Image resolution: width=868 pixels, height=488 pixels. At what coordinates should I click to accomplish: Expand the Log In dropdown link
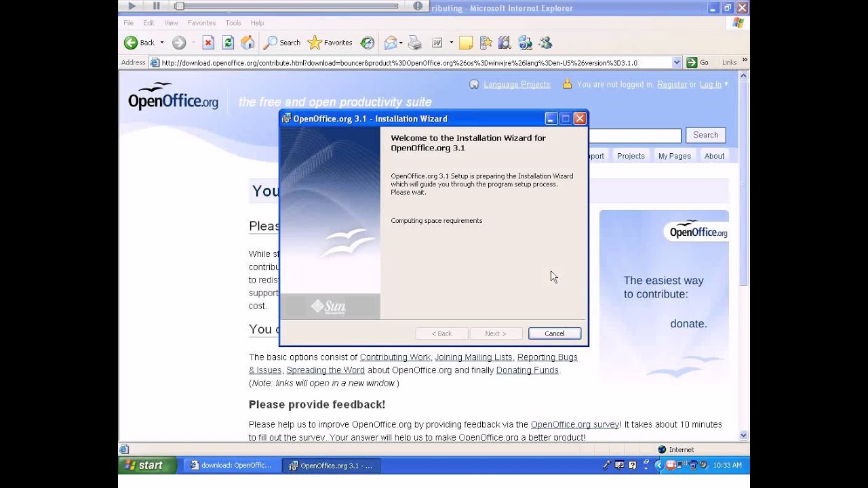(714, 85)
